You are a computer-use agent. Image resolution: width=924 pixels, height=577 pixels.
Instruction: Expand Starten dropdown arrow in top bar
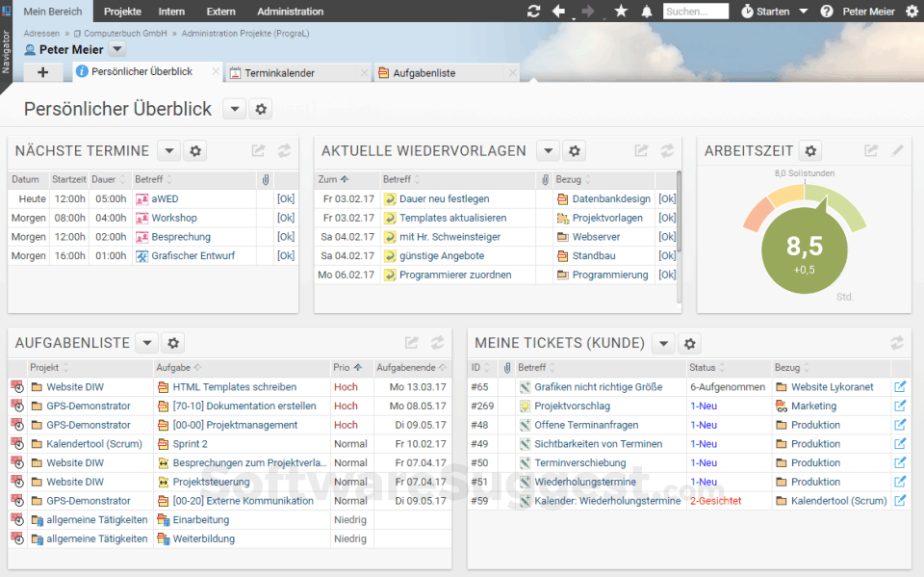[804, 12]
